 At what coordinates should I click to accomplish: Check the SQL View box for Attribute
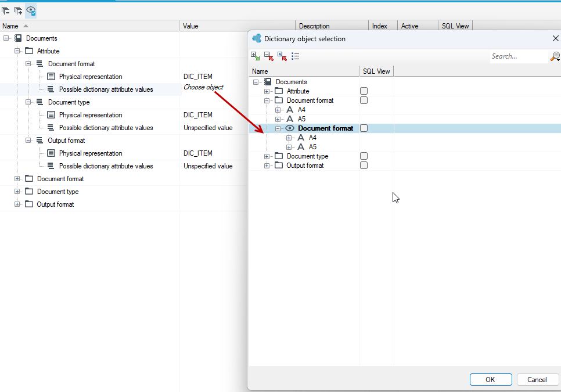pyautogui.click(x=364, y=91)
